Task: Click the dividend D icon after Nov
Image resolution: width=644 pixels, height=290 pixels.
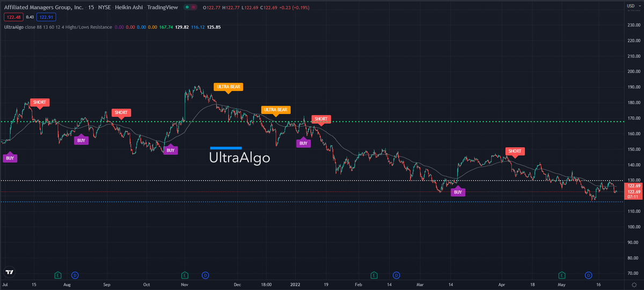Action: 205,275
